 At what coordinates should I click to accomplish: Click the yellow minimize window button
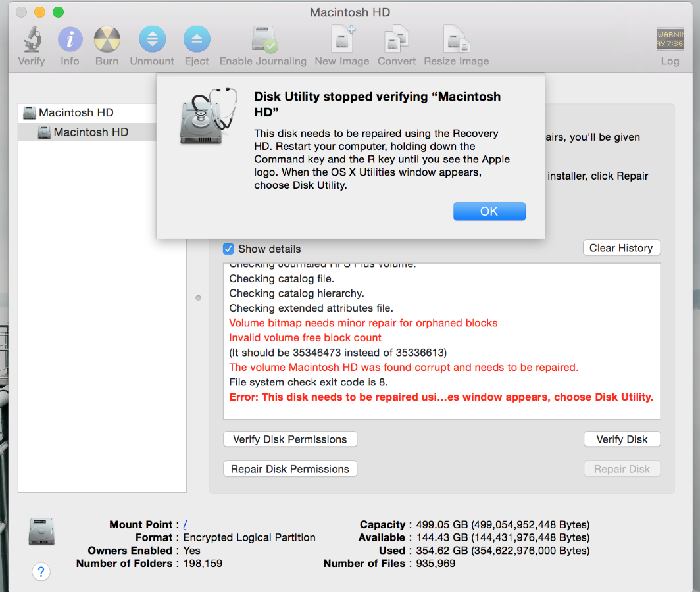coord(39,12)
